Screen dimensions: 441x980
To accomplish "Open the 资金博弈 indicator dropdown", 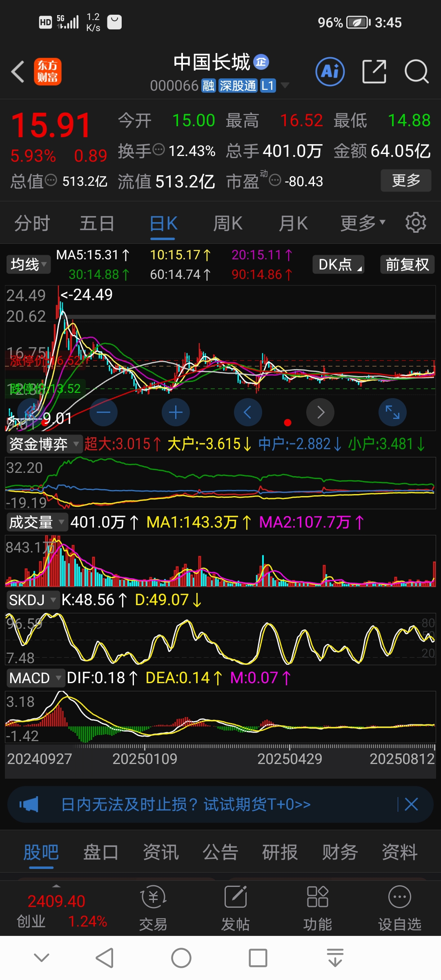I will (45, 444).
